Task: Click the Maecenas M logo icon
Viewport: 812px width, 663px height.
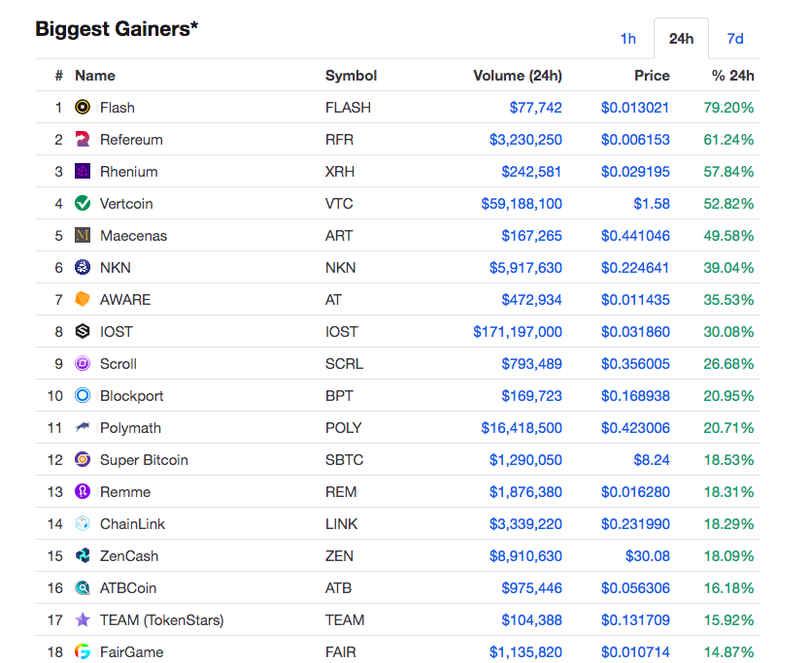Action: pos(83,236)
